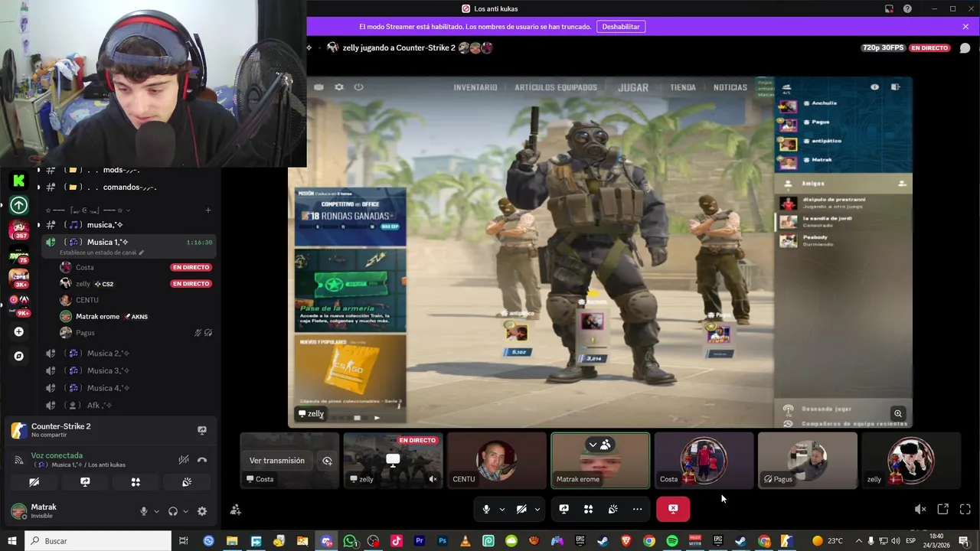Expand output device options beside headphones
Viewport: 980px width, 551px height.
point(186,511)
